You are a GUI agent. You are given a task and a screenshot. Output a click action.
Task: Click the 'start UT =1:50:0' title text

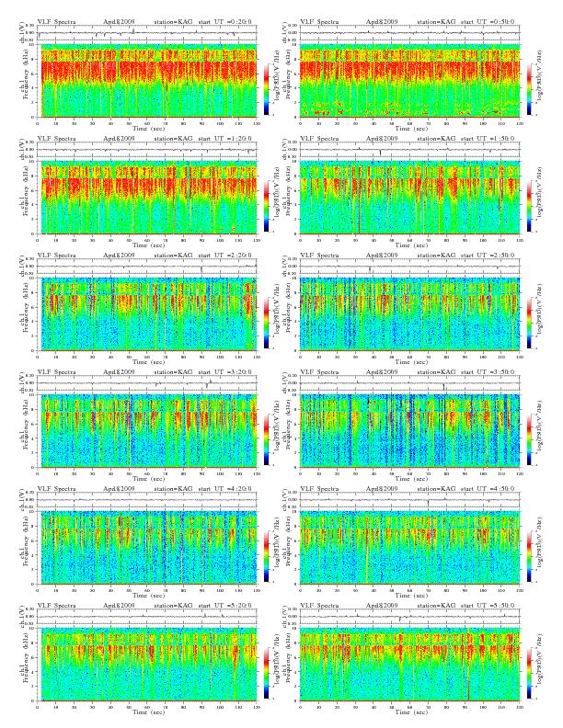[488, 139]
